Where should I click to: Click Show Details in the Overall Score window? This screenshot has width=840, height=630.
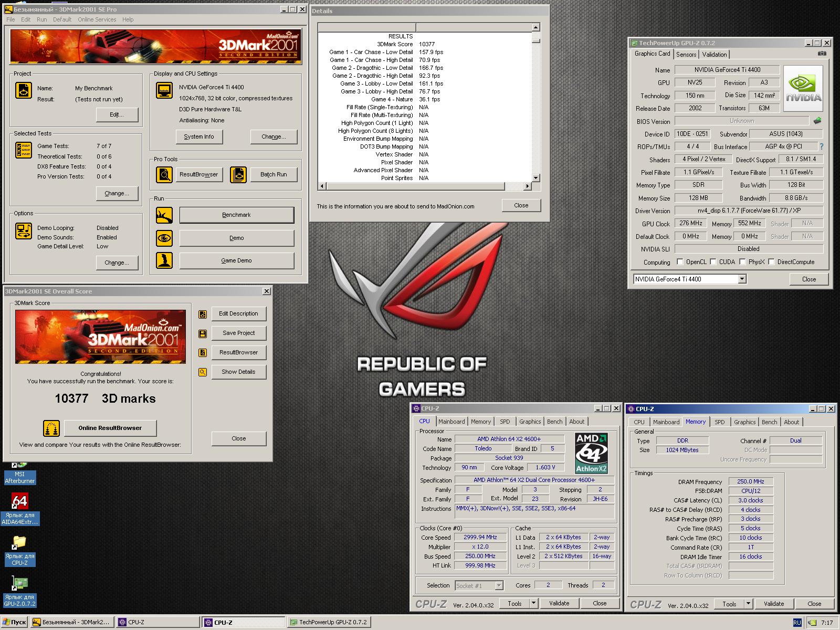pos(239,372)
